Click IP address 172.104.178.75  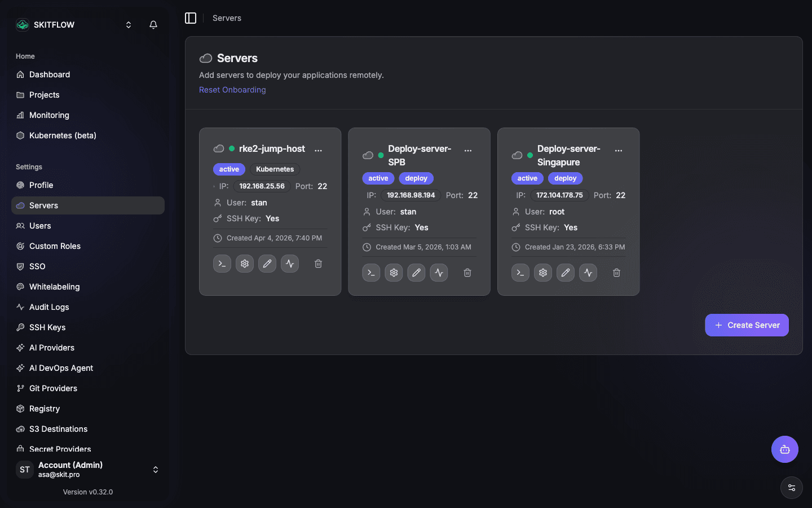[x=559, y=195]
